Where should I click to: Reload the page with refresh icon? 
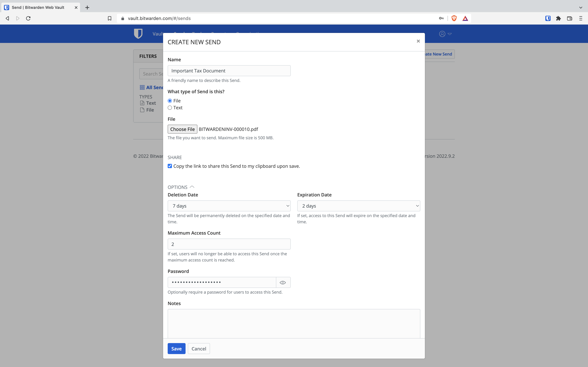point(28,19)
